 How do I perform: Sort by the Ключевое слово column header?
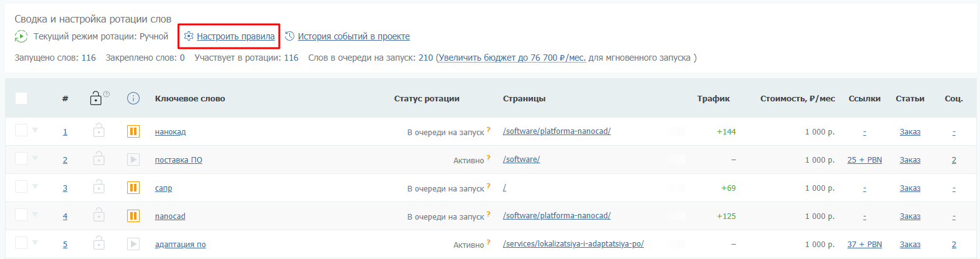point(190,98)
